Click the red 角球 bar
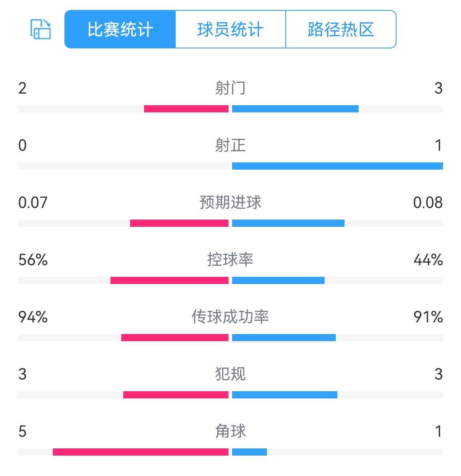The image size is (461, 476). (140, 452)
